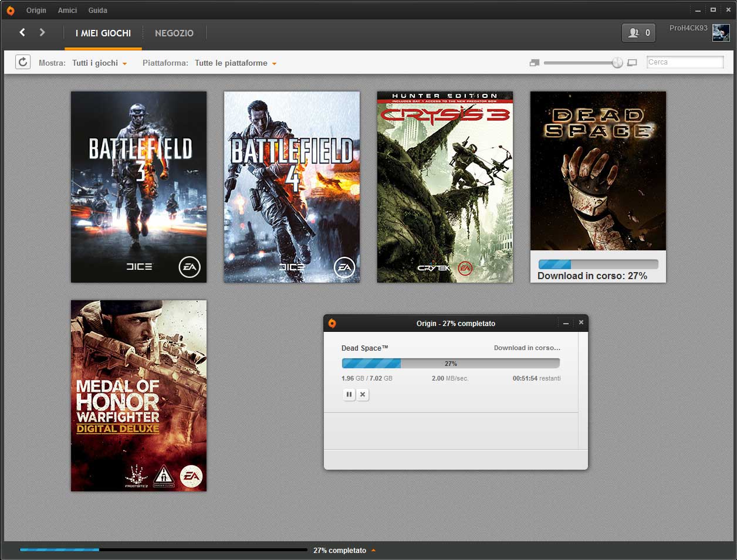Click the '1.96 GB / 7.02 GB' size text
This screenshot has width=737, height=560.
[367, 378]
